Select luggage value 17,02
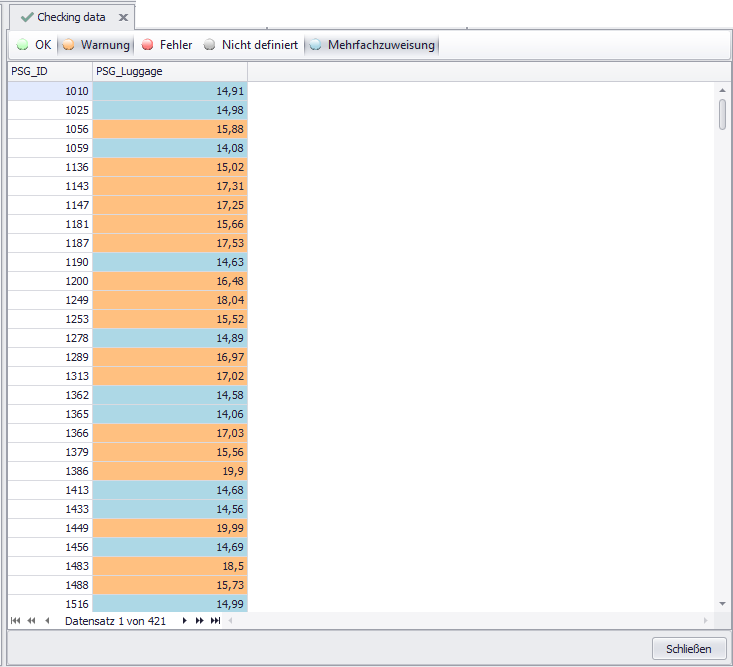Screen dimensions: 733x667 click(x=170, y=376)
